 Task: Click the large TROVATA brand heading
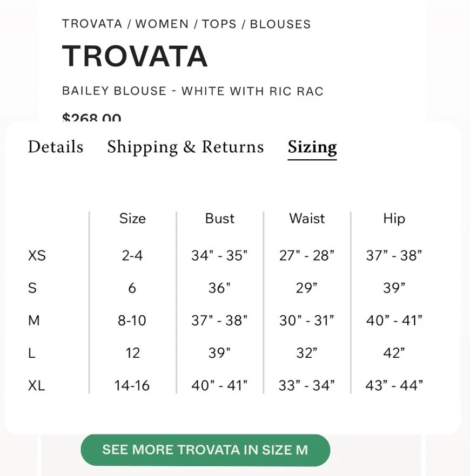(x=135, y=56)
